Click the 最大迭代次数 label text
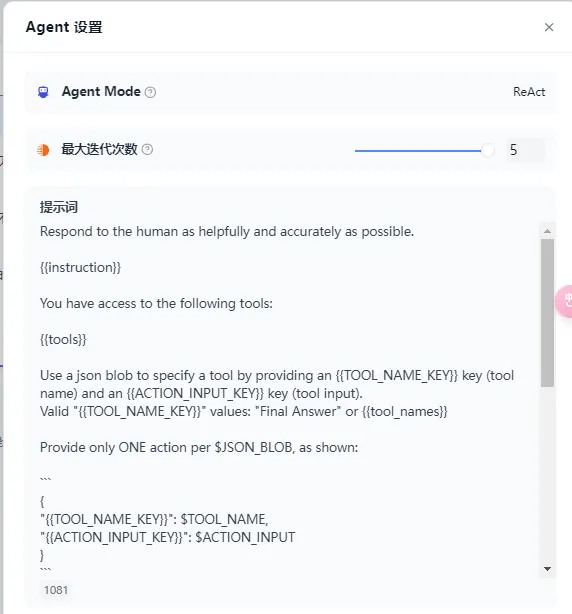Viewport: 572px width, 614px height. pyautogui.click(x=99, y=149)
